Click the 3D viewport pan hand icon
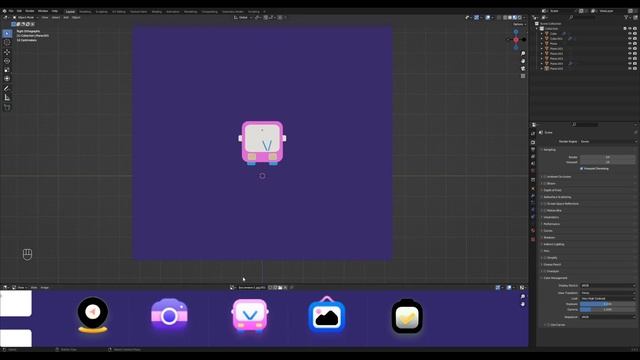The image size is (640, 360). 523,61
